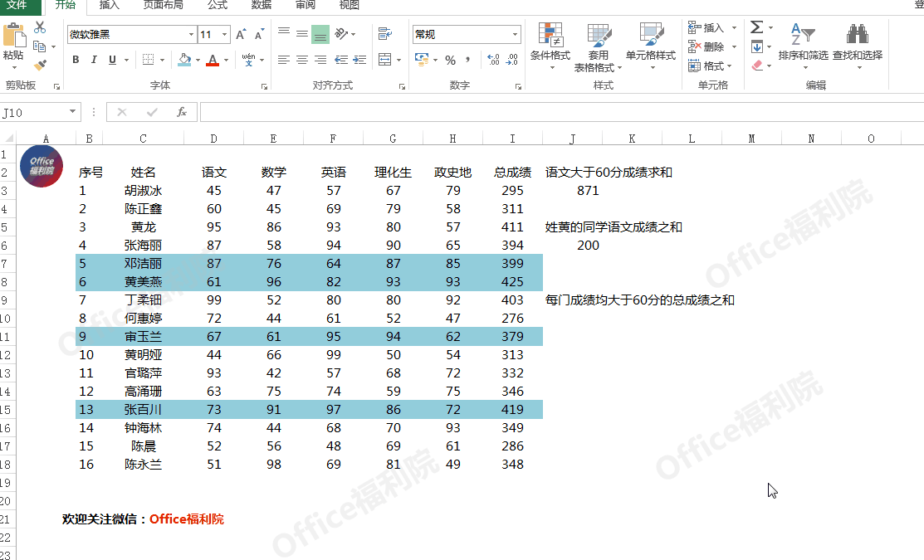This screenshot has width=924, height=560.
Task: Toggle Bold formatting
Action: pos(76,60)
